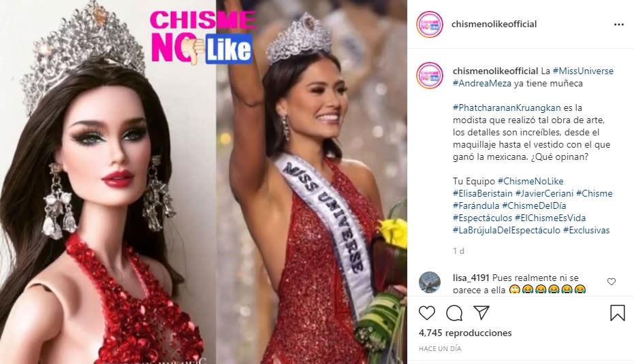Like lisa_4191's comment with small heart
The width and height of the screenshot is (634, 364).
pos(612,282)
